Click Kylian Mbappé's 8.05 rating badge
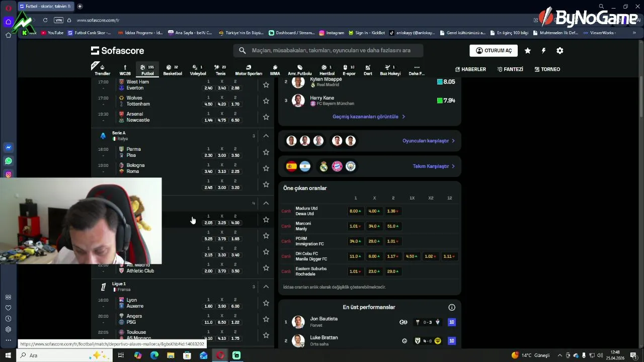Image resolution: width=644 pixels, height=362 pixels. click(x=446, y=82)
